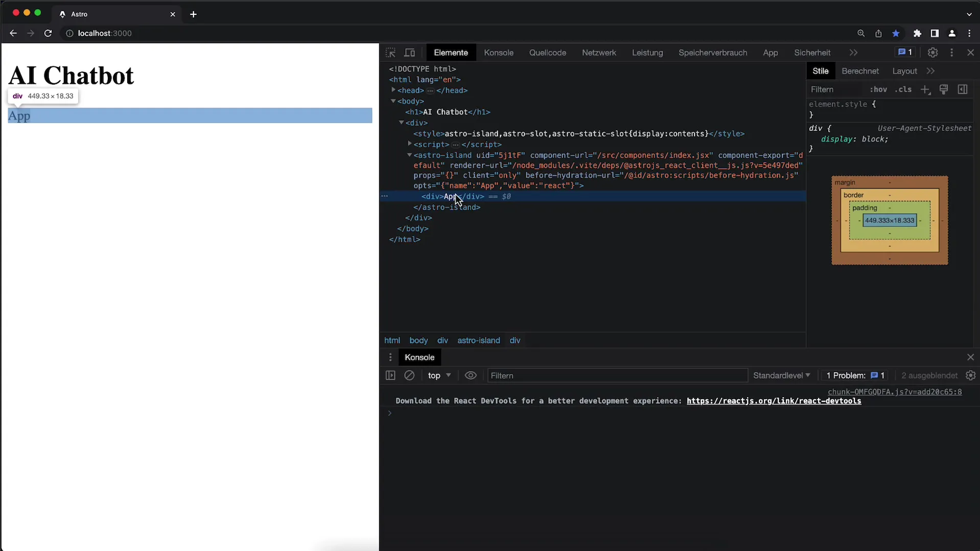The height and width of the screenshot is (551, 980).
Task: Show the console sidebar icon
Action: [390, 375]
